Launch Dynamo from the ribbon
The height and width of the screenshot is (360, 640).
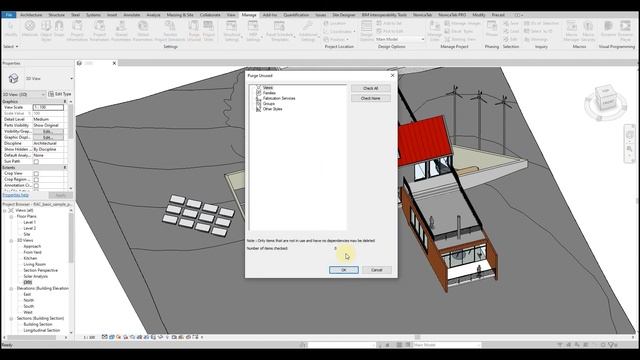pos(608,27)
